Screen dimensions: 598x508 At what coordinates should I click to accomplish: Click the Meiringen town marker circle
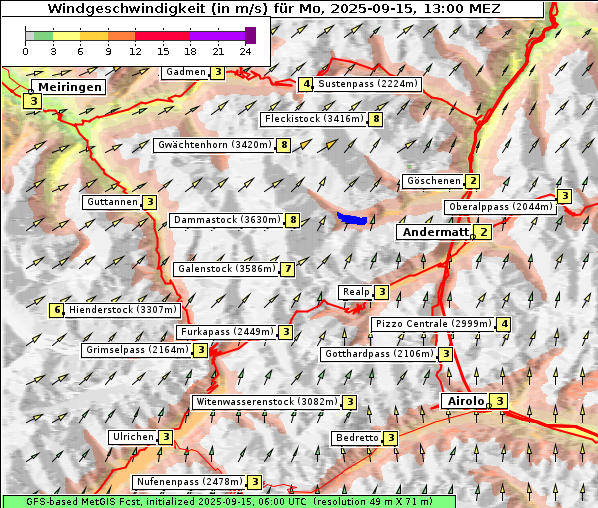31,92
